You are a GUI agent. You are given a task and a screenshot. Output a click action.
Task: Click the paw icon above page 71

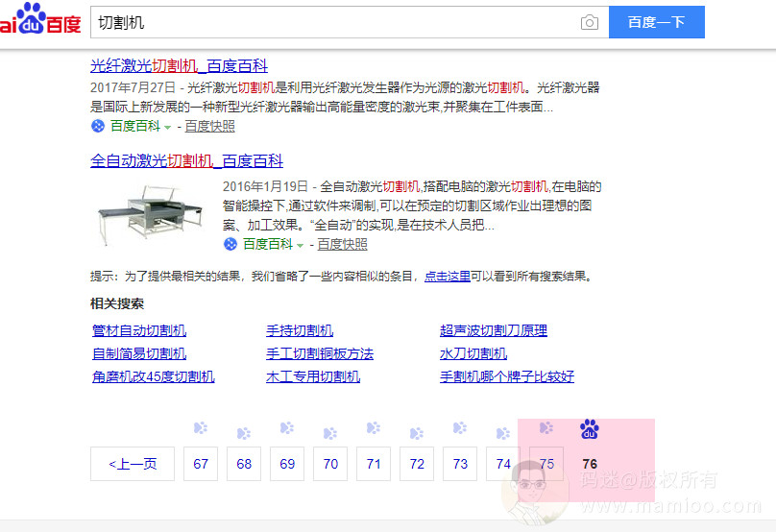(x=374, y=428)
